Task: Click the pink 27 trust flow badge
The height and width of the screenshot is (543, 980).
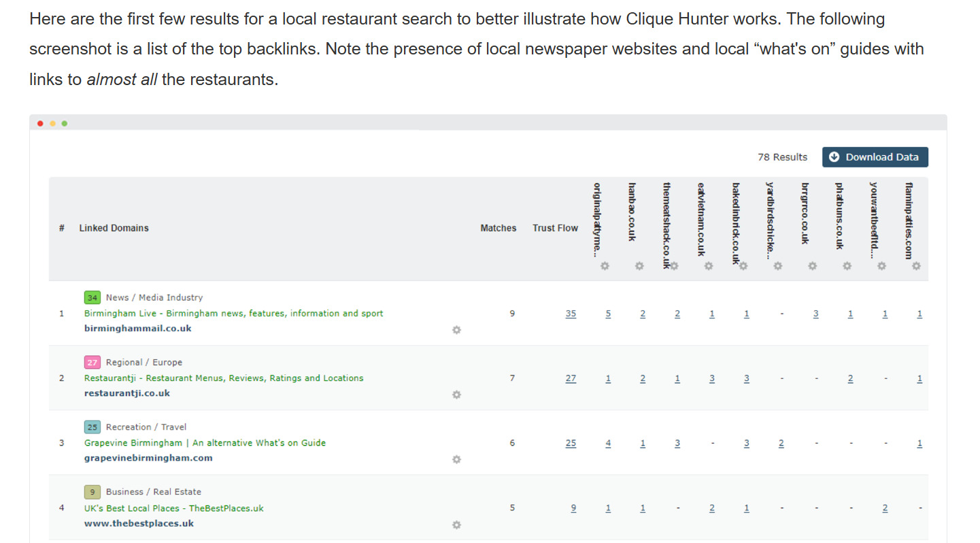Action: tap(92, 362)
